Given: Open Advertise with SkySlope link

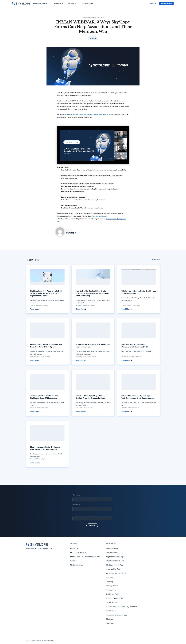Looking at the screenshot, I should click(116, 573).
